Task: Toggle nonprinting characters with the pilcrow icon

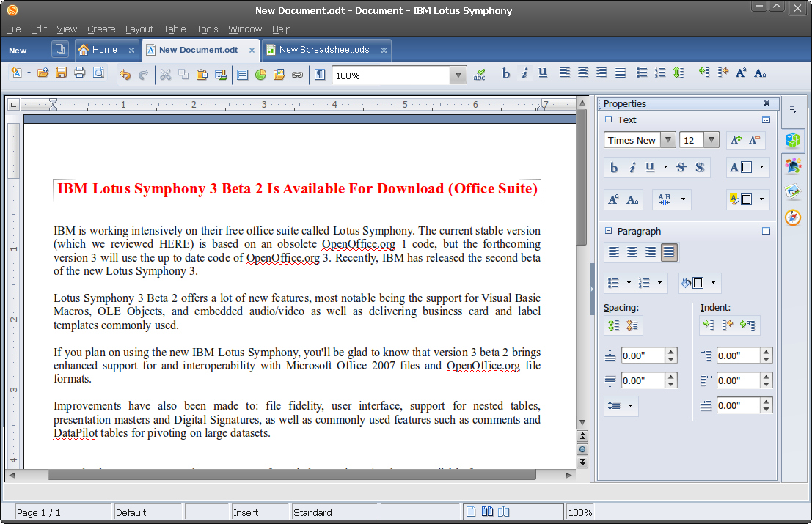Action: [x=320, y=75]
